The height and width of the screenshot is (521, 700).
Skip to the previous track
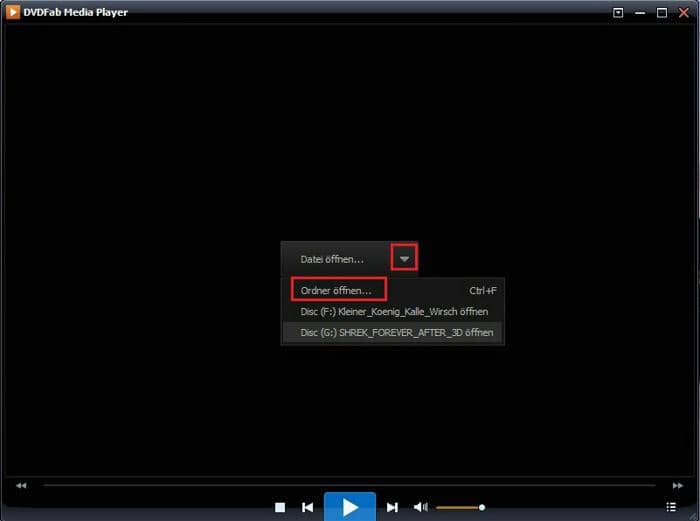307,507
